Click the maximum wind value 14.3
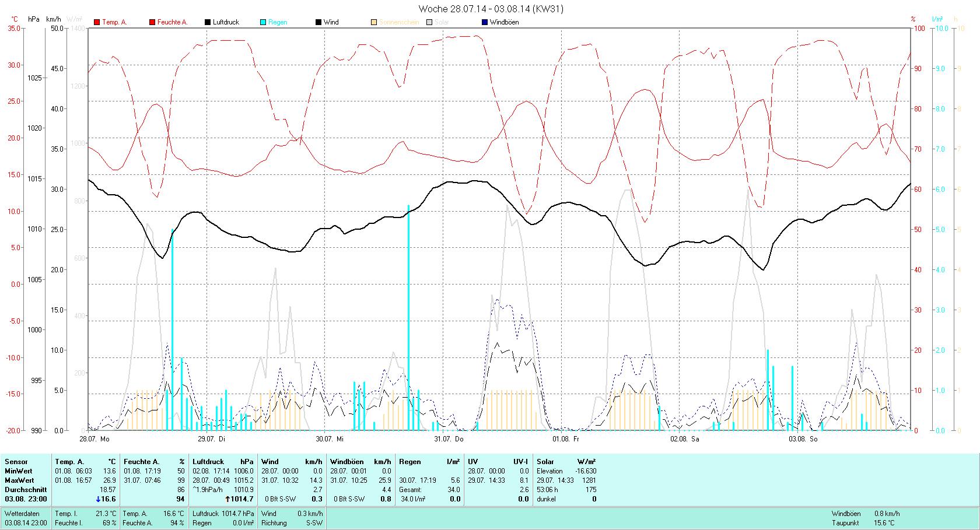The image size is (980, 530). click(316, 480)
